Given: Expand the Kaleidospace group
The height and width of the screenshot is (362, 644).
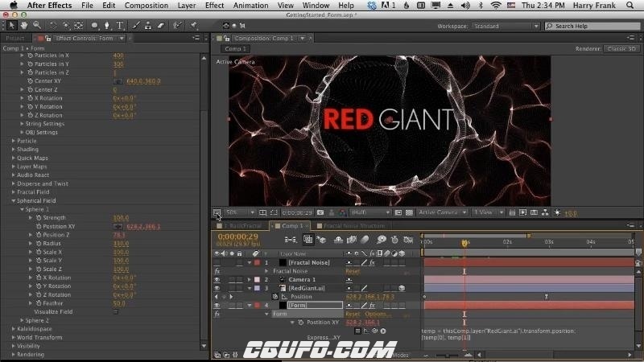Looking at the screenshot, I should click(x=14, y=329).
